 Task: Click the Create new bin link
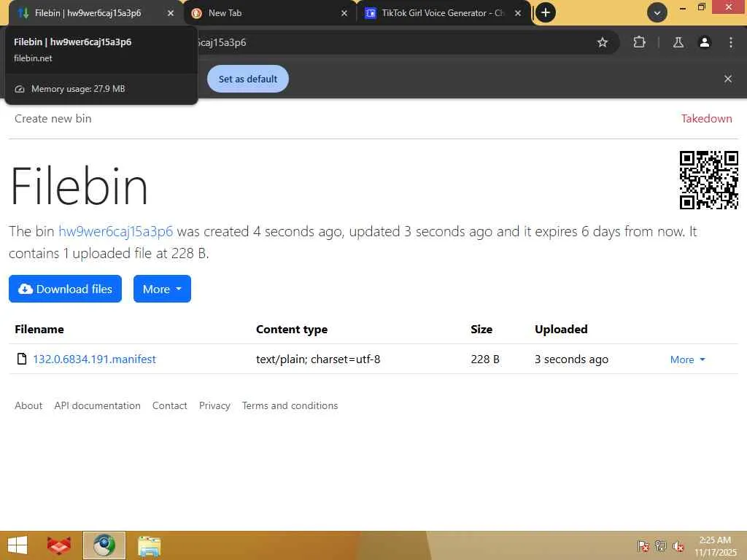[x=53, y=119]
